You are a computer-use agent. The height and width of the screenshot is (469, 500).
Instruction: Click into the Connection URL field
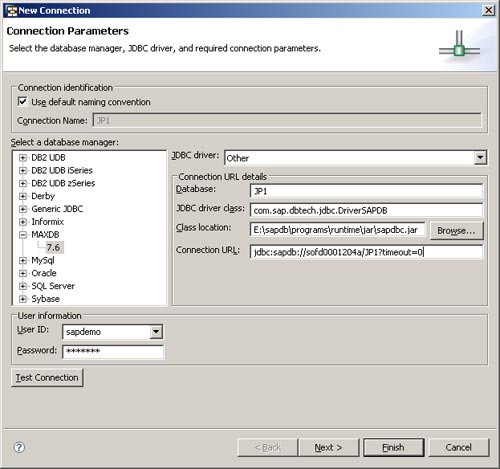click(x=366, y=252)
